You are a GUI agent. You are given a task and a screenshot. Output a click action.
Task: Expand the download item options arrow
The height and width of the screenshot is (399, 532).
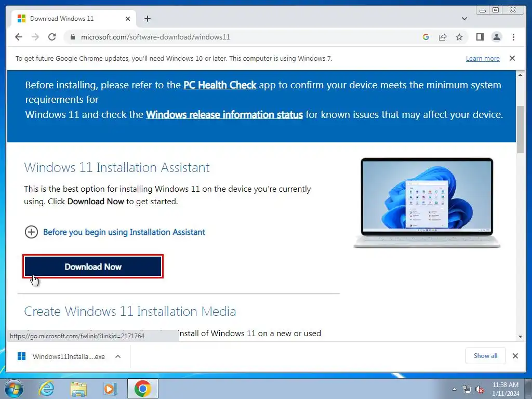[118, 356]
